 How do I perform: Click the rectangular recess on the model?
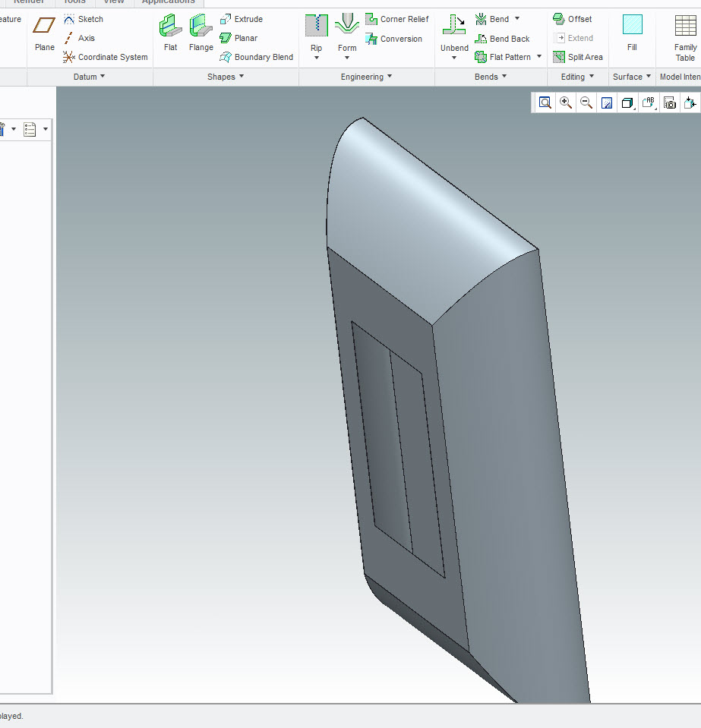399,449
